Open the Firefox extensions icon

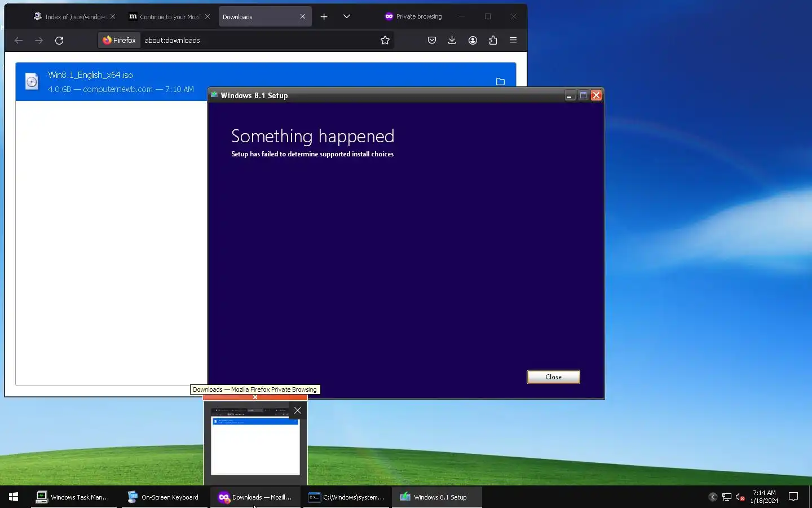click(493, 40)
